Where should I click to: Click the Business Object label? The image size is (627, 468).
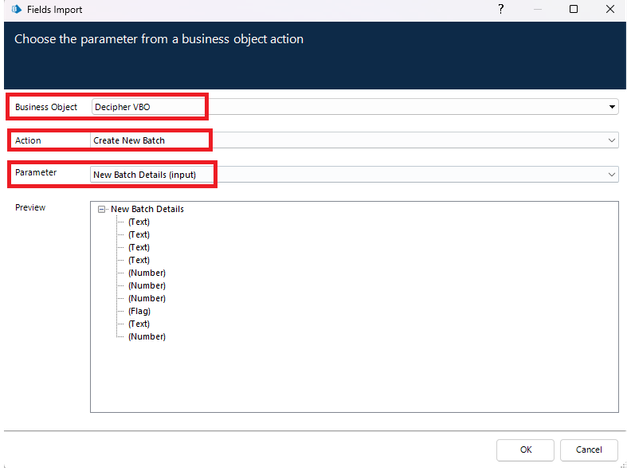pyautogui.click(x=46, y=107)
